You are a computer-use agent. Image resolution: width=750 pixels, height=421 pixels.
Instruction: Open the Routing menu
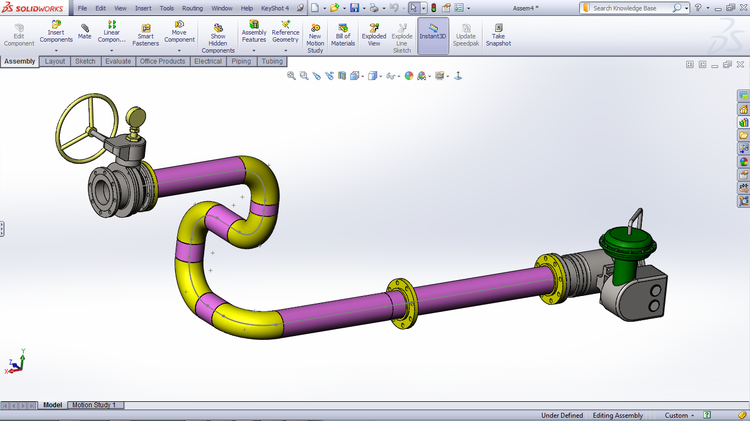coord(192,8)
